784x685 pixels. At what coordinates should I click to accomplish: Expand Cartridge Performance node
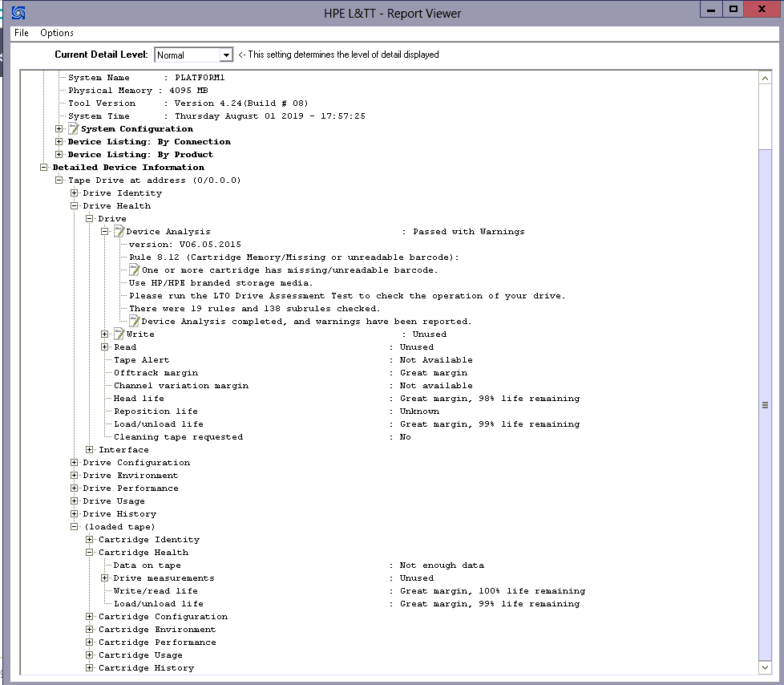tap(90, 642)
